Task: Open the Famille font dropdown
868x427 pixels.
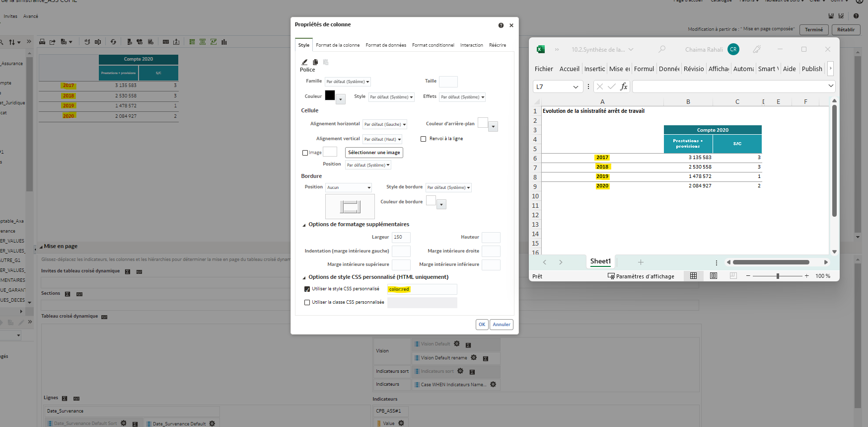Action: pyautogui.click(x=348, y=82)
